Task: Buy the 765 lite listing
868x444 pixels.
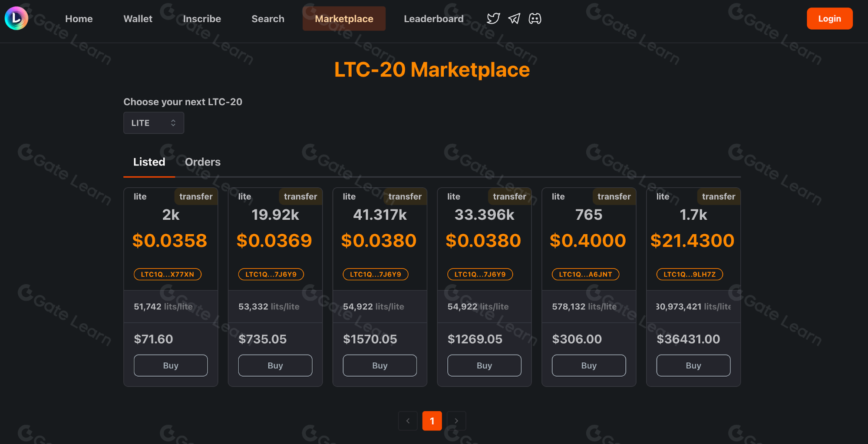Action: (x=588, y=365)
